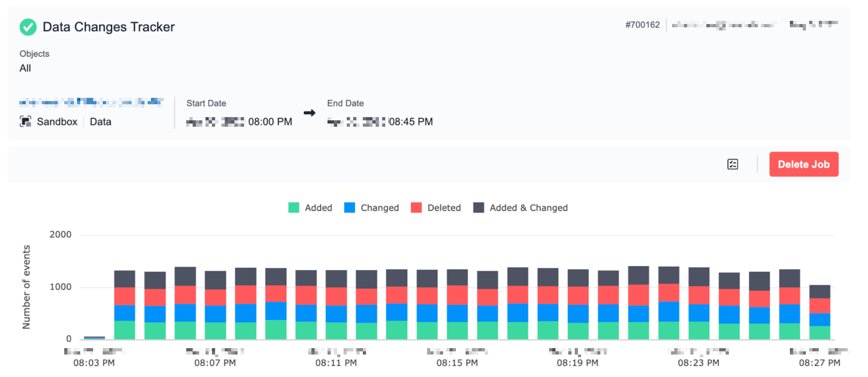Toggle the Added & Changed legend swatch
868x377 pixels.
(478, 207)
